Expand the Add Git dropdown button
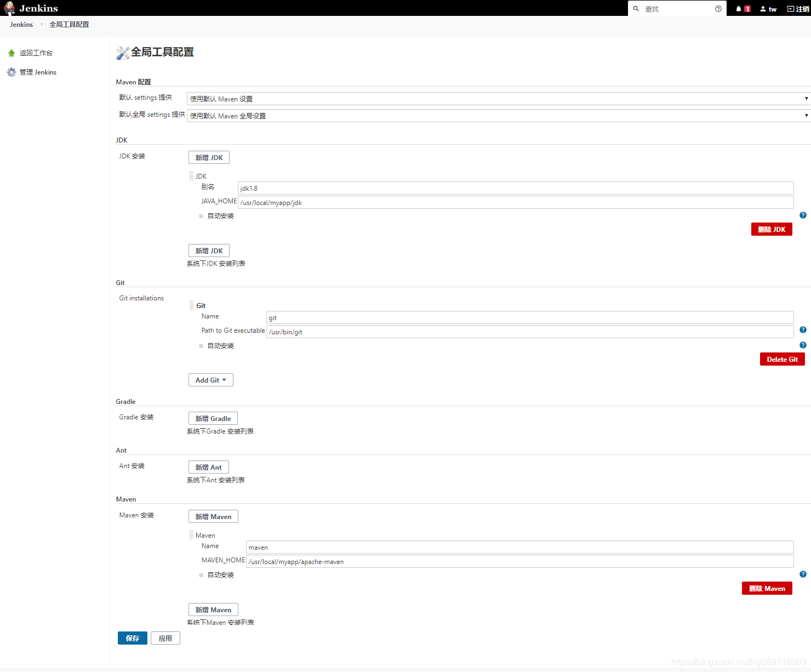The height and width of the screenshot is (672, 811). (211, 380)
